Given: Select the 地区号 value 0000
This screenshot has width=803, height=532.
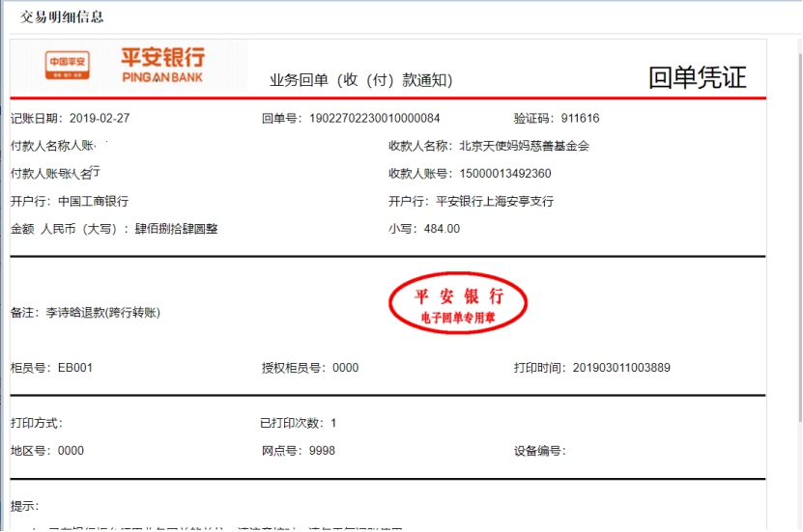Looking at the screenshot, I should pyautogui.click(x=71, y=451).
